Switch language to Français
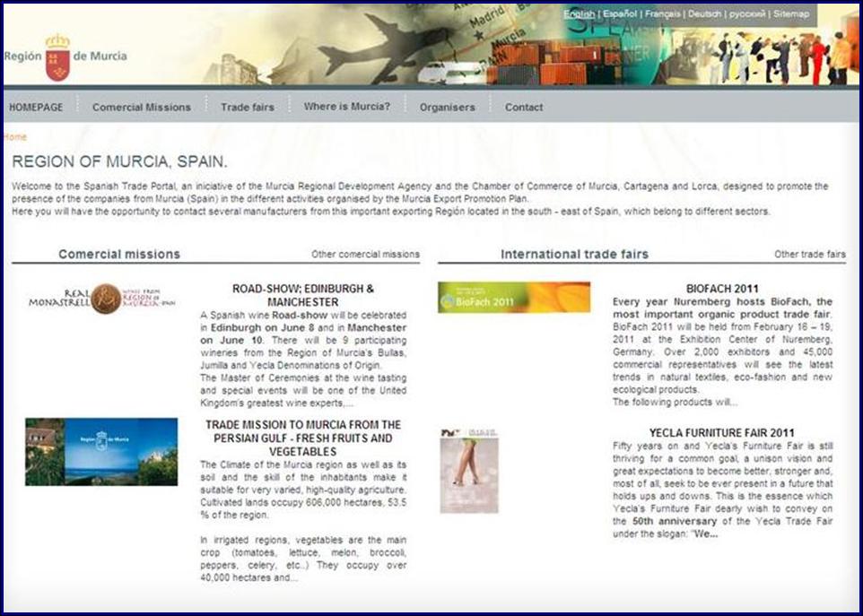Viewport: 863px width, 616px height. click(x=663, y=14)
